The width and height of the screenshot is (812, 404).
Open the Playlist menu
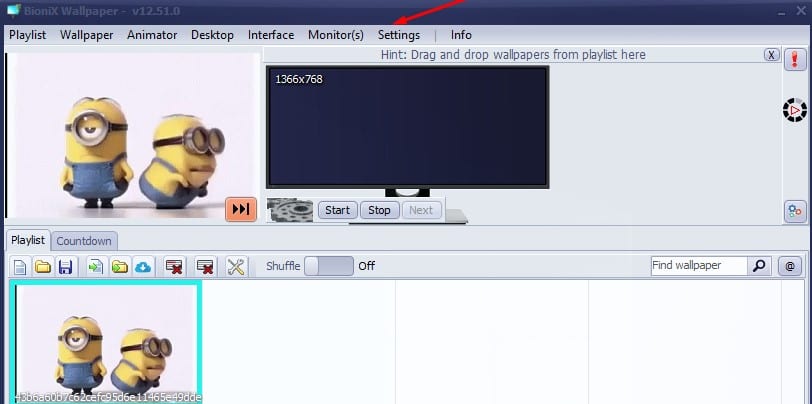pyautogui.click(x=27, y=35)
